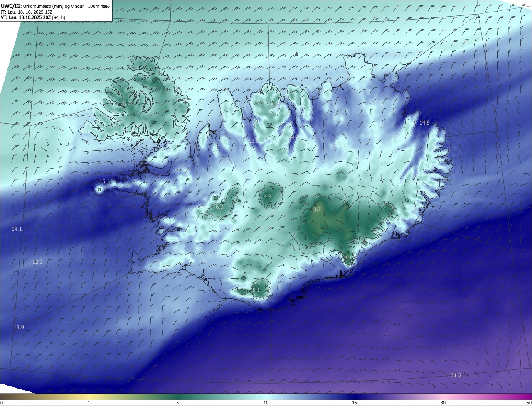532x406 pixels.
Task: Click the colorbar tick label 1
Action: coord(89,403)
